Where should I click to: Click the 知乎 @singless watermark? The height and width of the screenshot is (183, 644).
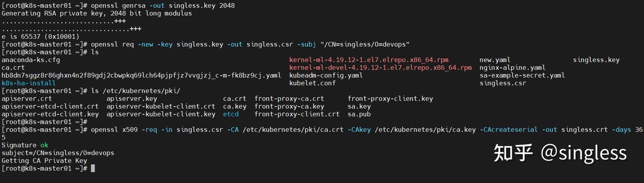(x=560, y=153)
